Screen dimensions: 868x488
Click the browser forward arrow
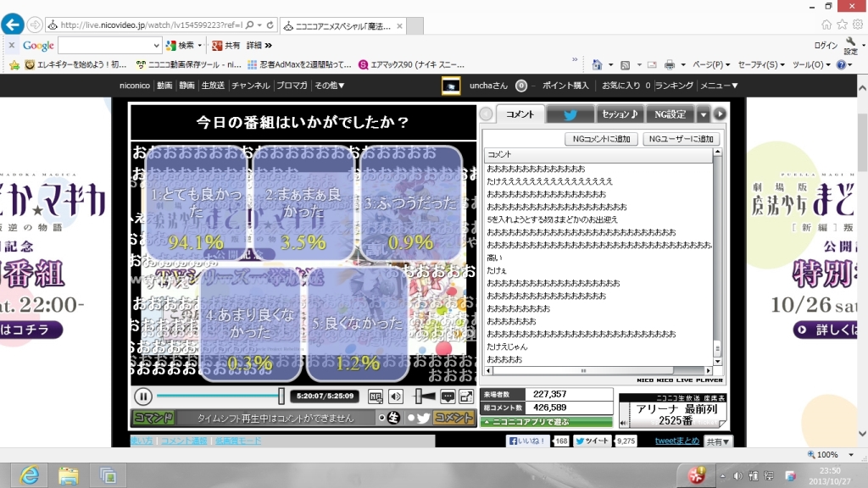(x=34, y=25)
